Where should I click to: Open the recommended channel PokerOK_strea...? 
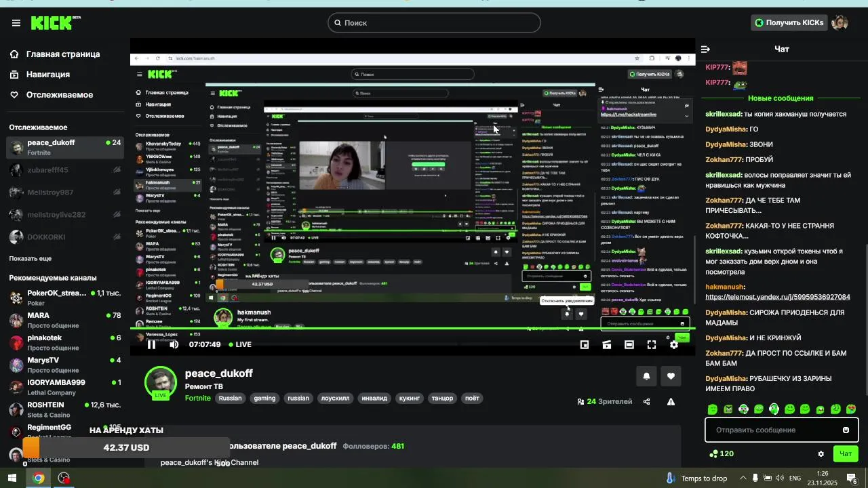pyautogui.click(x=65, y=298)
